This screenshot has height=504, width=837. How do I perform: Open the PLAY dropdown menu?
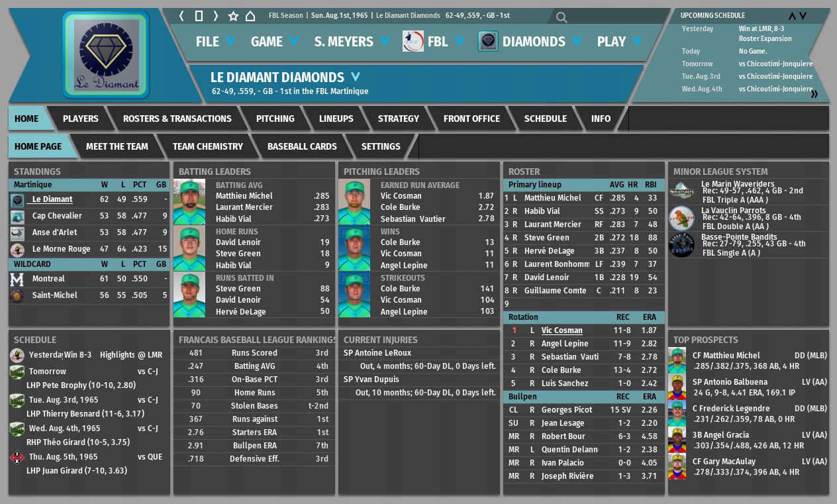pyautogui.click(x=619, y=42)
